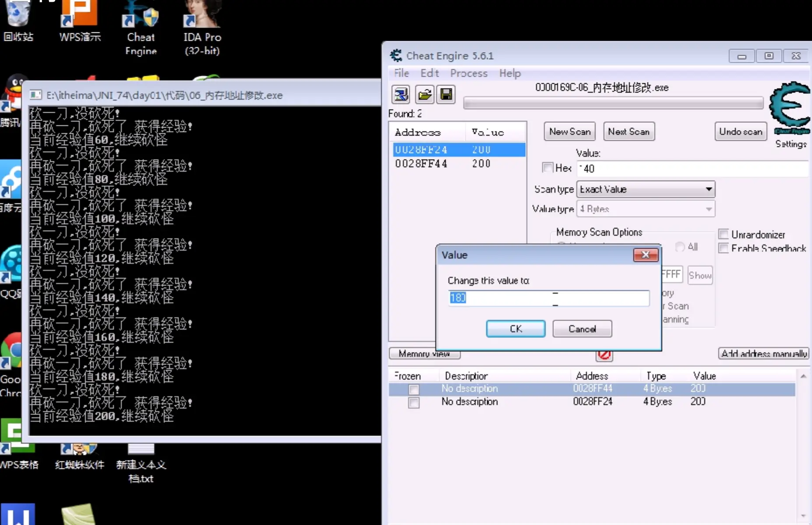Toggle the Enable Speedhack checkbox

pos(724,248)
